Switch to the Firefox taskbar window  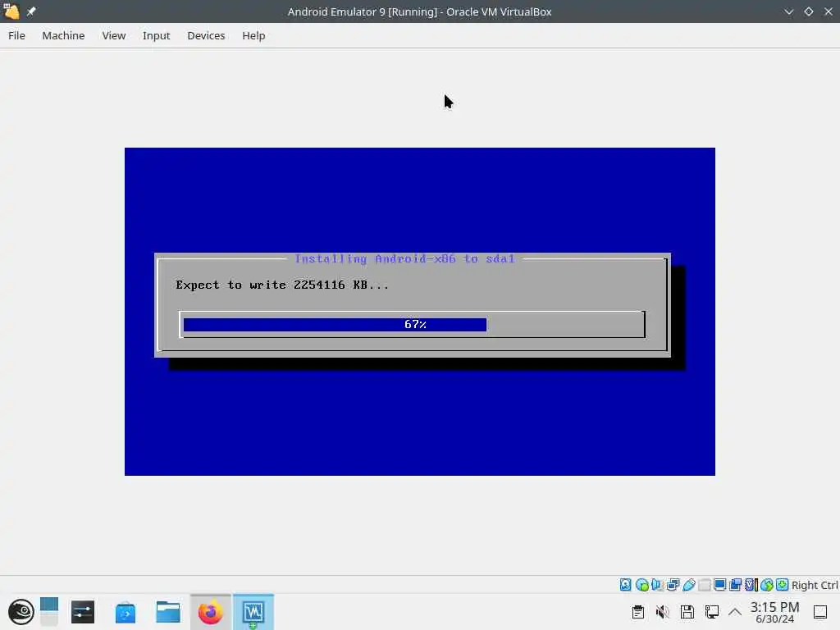tap(211, 612)
